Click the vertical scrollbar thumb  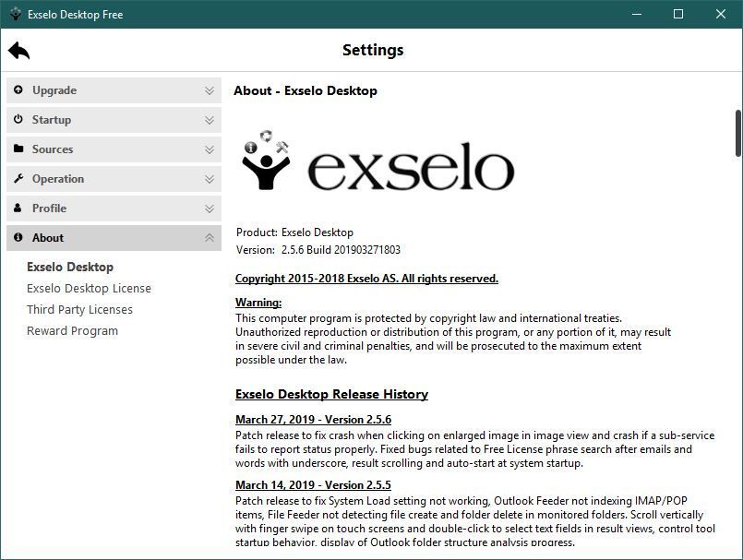pos(738,133)
